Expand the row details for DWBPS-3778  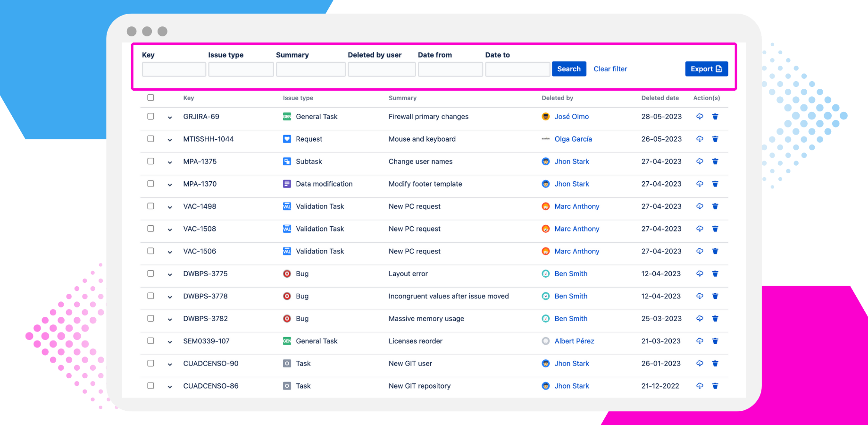pos(170,296)
